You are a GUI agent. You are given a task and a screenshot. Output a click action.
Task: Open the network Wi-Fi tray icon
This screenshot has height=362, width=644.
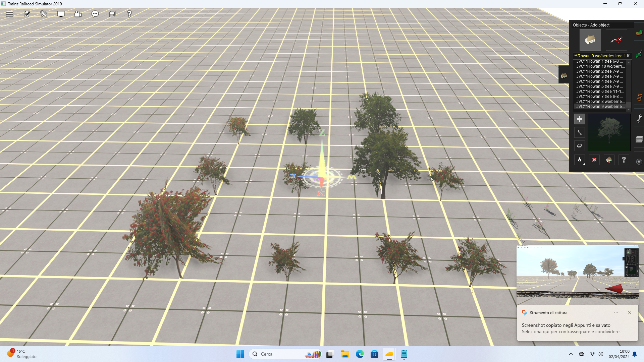[592, 354]
